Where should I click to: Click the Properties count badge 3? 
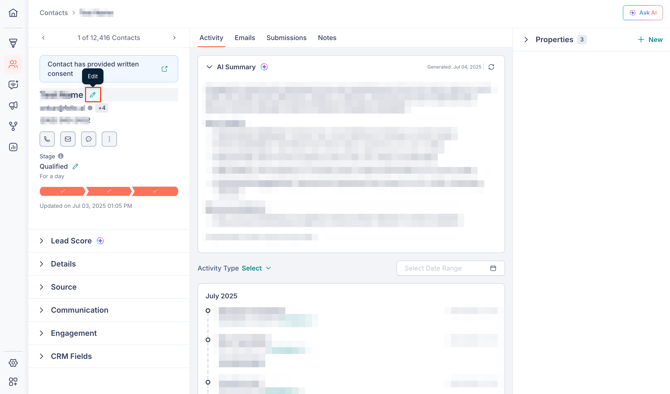pos(582,39)
